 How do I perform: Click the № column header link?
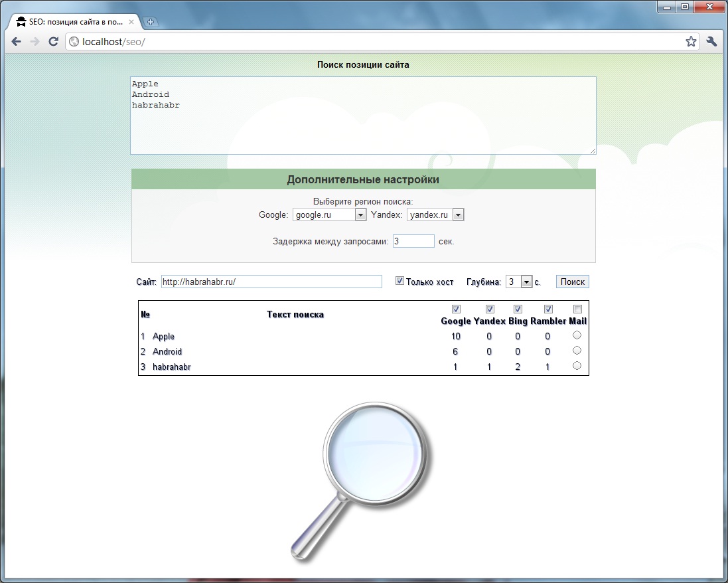click(145, 315)
